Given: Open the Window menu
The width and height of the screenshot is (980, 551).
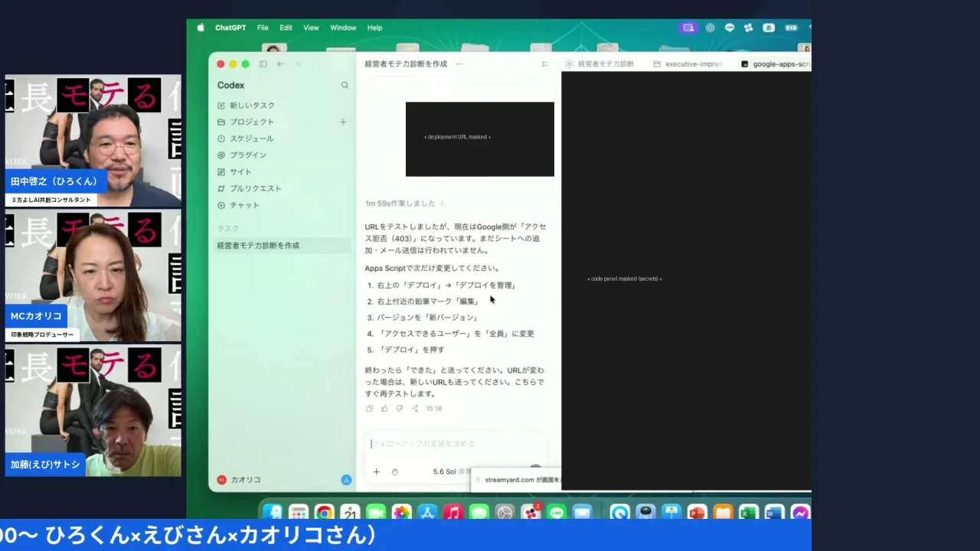Looking at the screenshot, I should [343, 28].
